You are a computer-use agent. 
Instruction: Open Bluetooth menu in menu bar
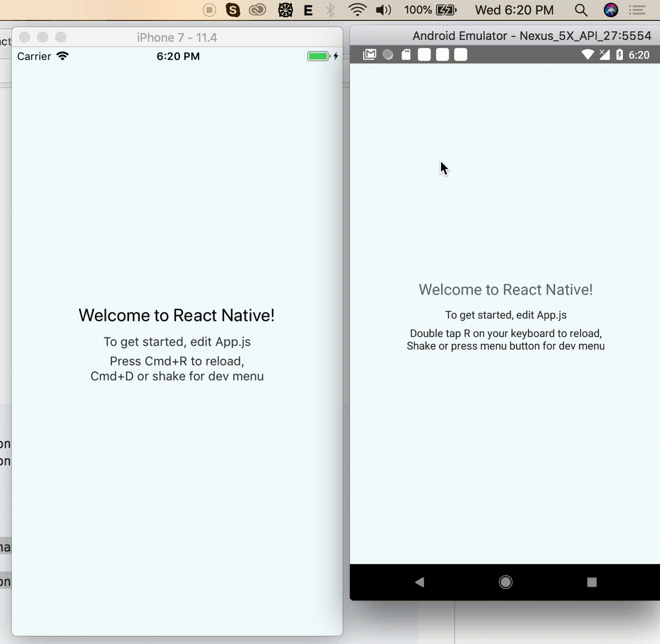pyautogui.click(x=330, y=10)
